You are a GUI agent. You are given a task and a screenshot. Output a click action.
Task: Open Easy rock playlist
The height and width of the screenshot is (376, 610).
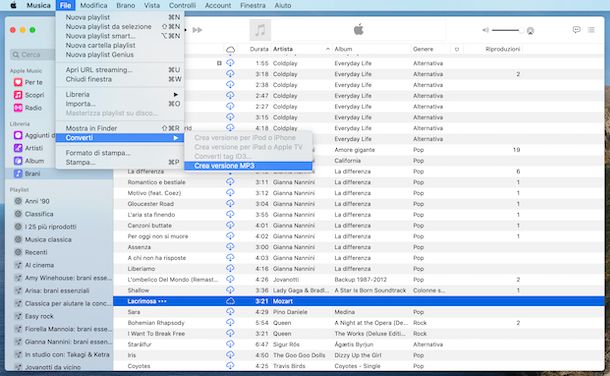[39, 317]
